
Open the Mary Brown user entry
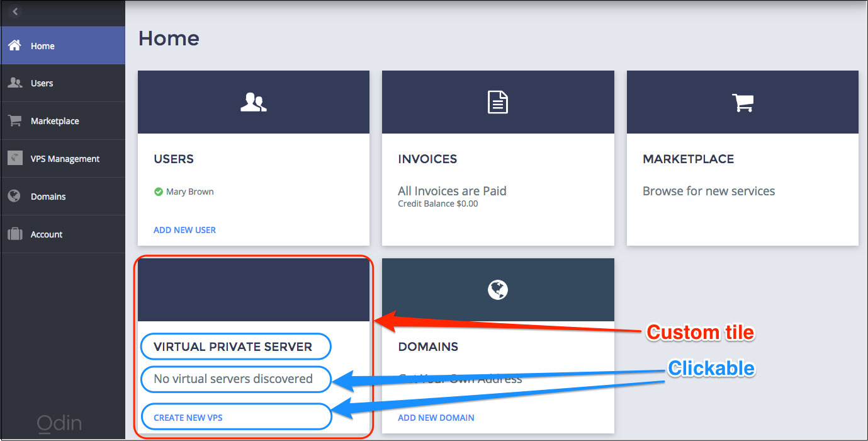pos(189,192)
